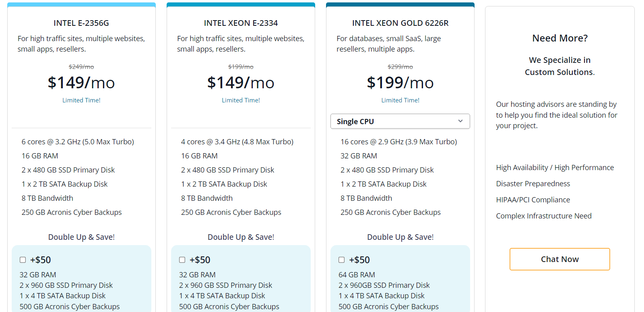644x312 pixels.
Task: Open the Single CPU dropdown
Action: click(x=400, y=121)
